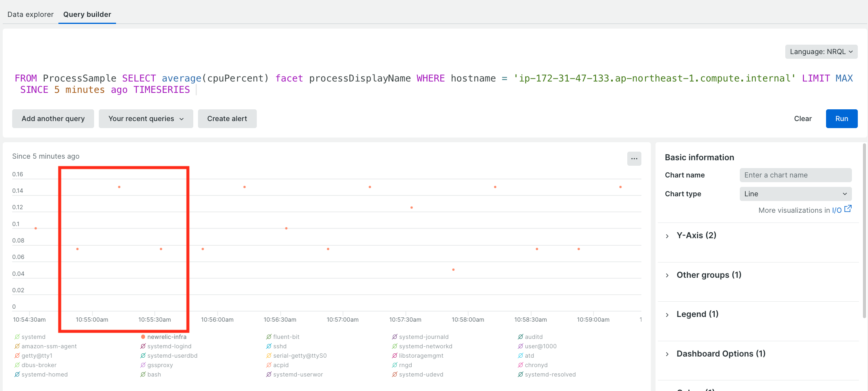Click the 10:54:30am x-axis label
868x391 pixels.
click(x=29, y=320)
